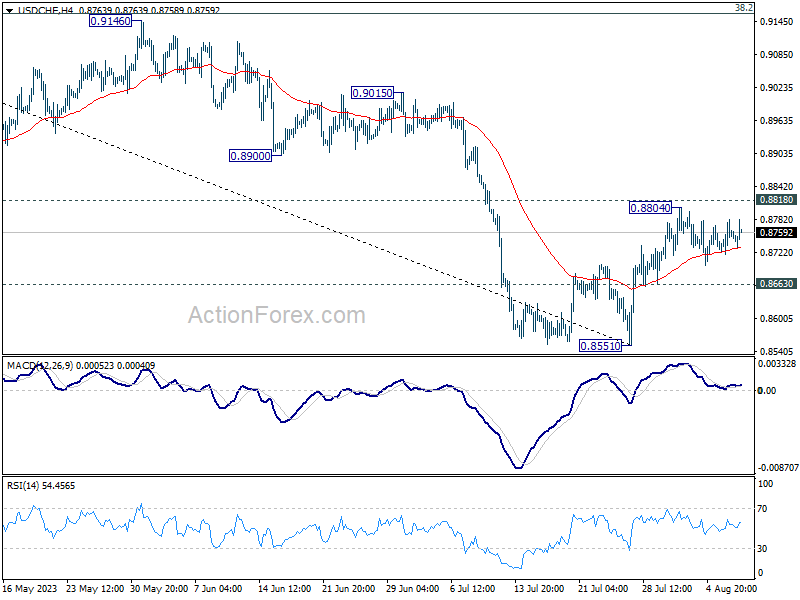Click the 0.85405 value on the price scale
Viewport: 800px width, 600px height.
point(777,352)
